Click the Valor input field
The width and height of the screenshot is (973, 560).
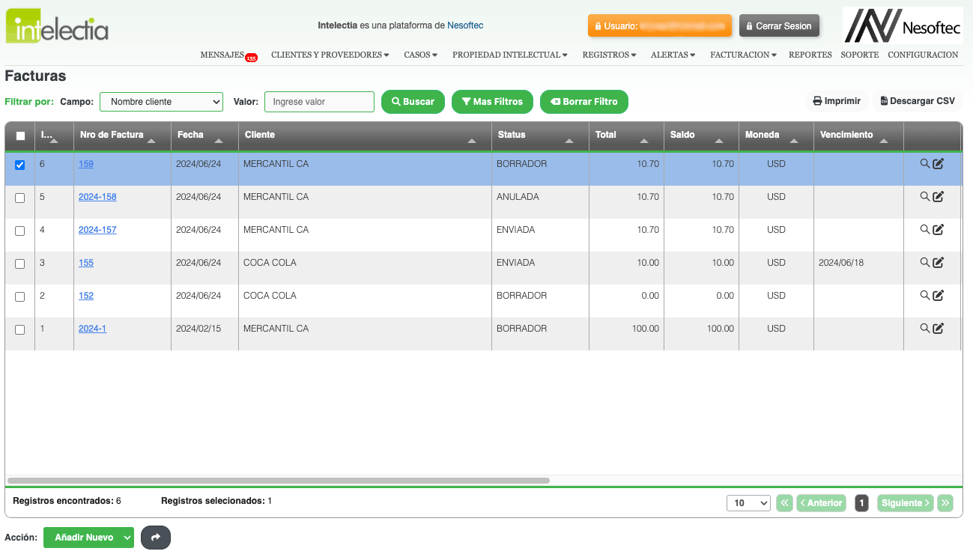tap(319, 102)
